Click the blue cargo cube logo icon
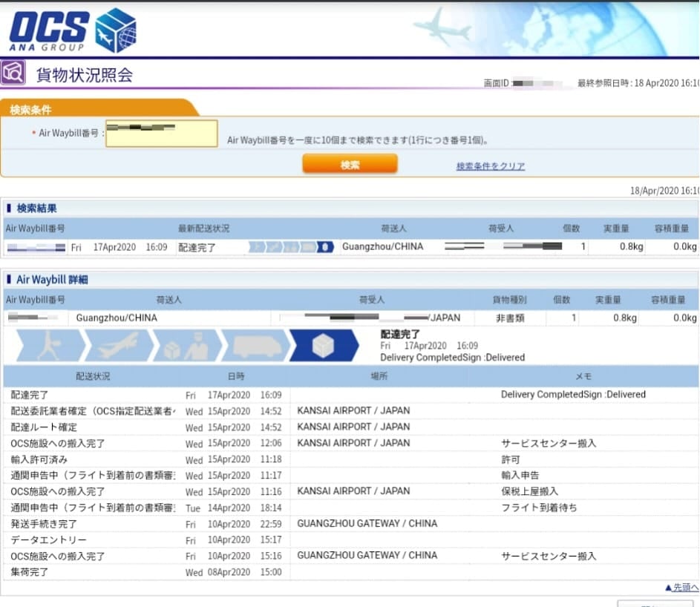This screenshot has width=700, height=607. (x=117, y=30)
